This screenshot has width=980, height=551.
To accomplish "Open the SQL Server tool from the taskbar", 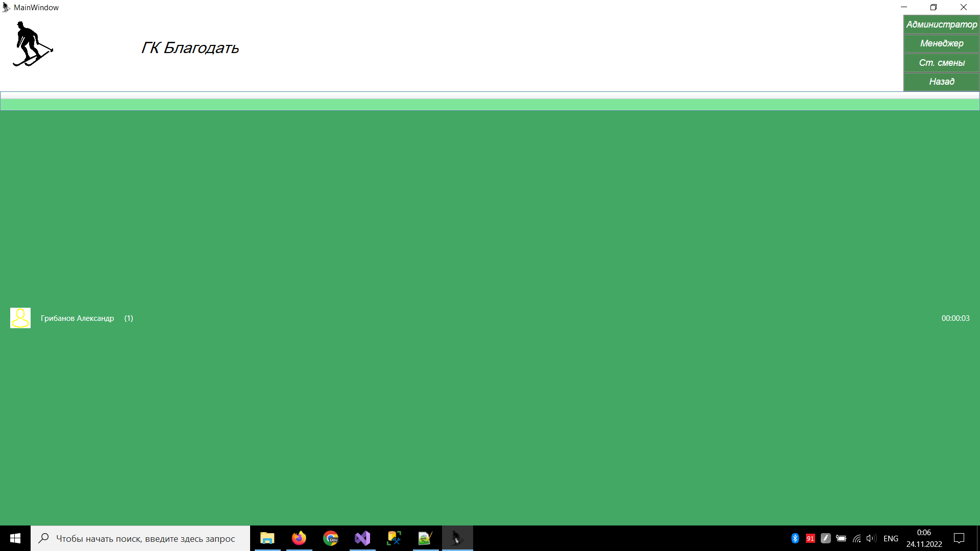I will click(394, 538).
